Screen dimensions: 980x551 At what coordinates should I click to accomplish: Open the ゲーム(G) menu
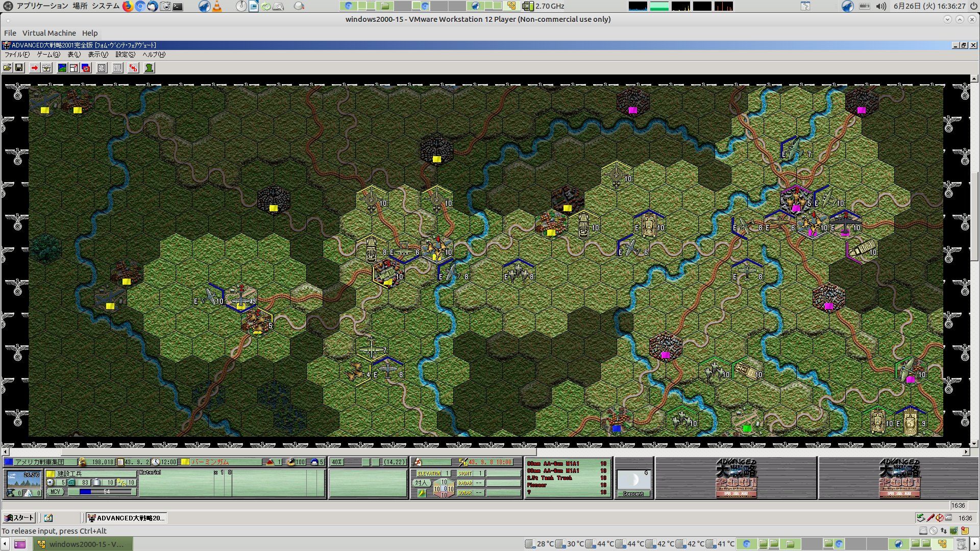coord(48,55)
